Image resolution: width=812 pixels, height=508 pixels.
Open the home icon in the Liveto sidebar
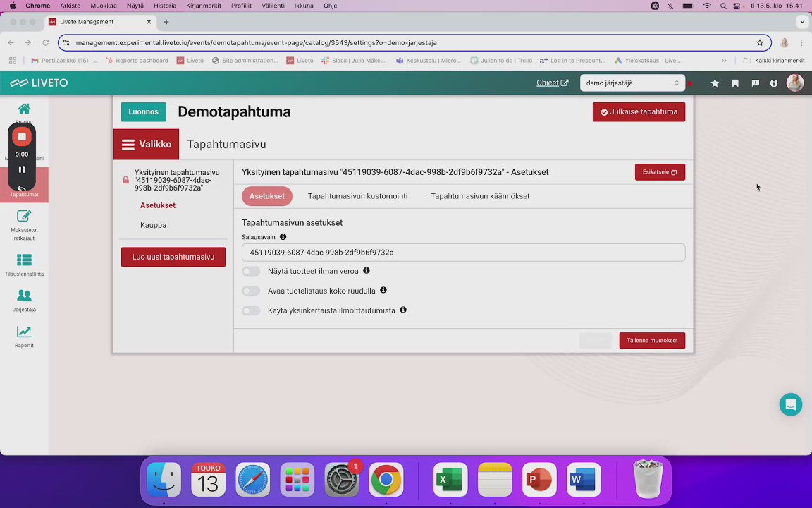tap(24, 109)
